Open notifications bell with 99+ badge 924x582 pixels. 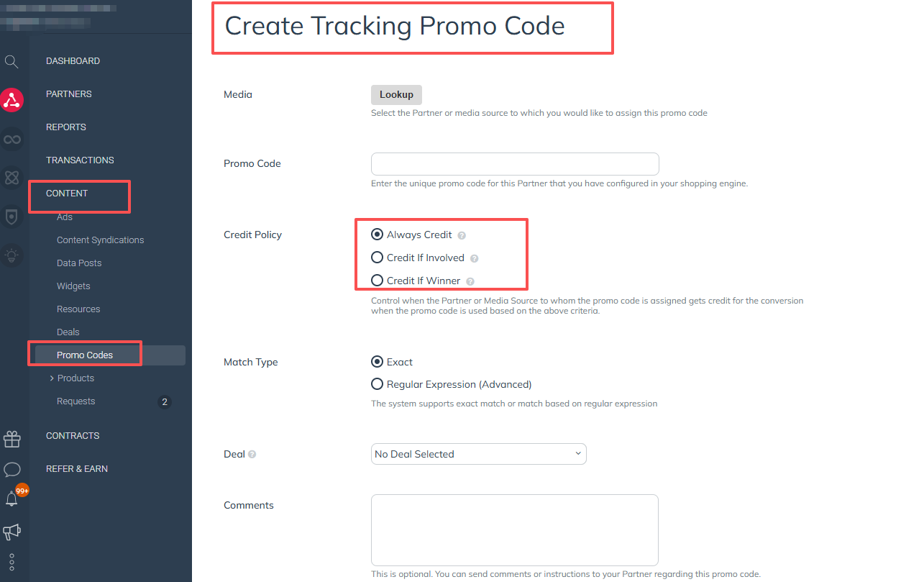click(x=12, y=499)
